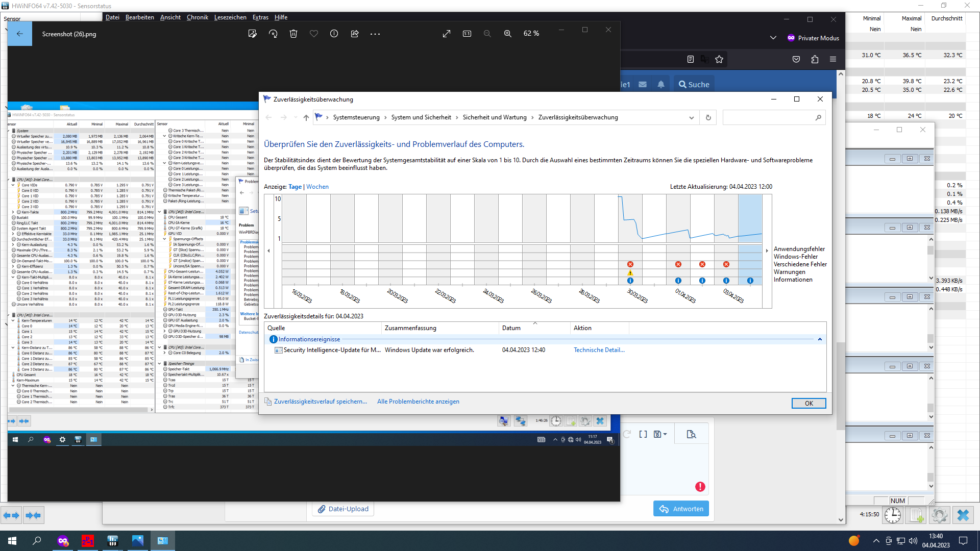Image resolution: width=980 pixels, height=551 pixels.
Task: Click the control panel search field
Action: click(774, 118)
